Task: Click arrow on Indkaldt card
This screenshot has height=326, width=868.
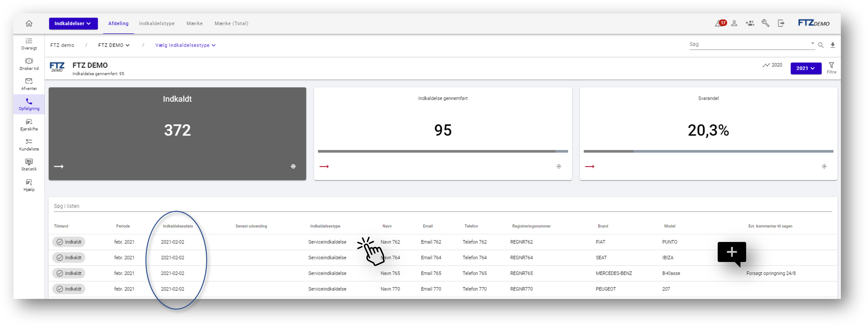Action: (59, 166)
